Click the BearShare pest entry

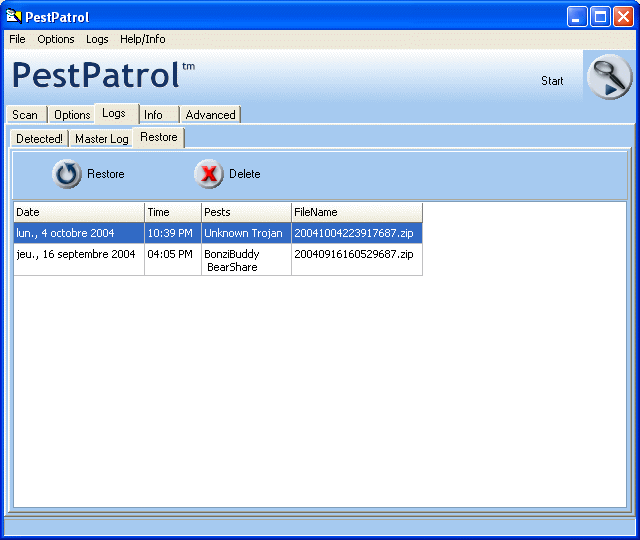point(232,267)
